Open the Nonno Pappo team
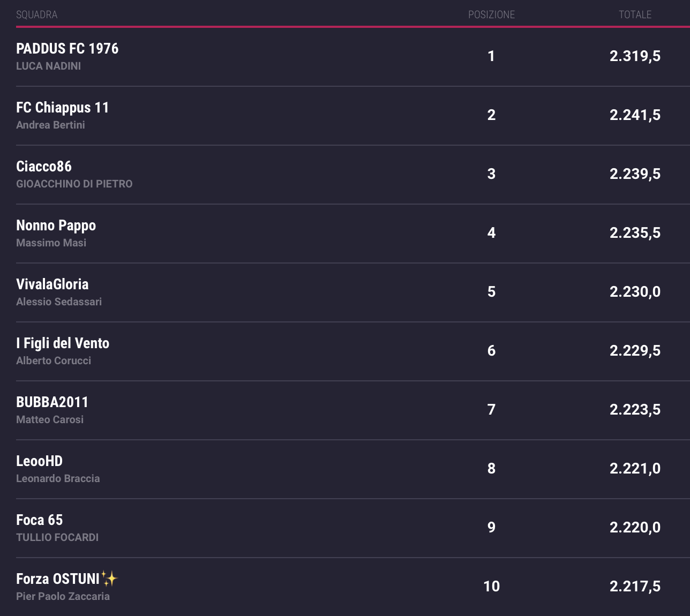This screenshot has width=690, height=616. [x=56, y=226]
